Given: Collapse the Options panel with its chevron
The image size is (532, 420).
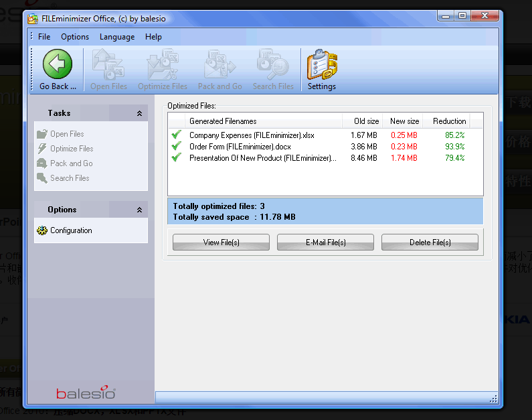Looking at the screenshot, I should 139,210.
